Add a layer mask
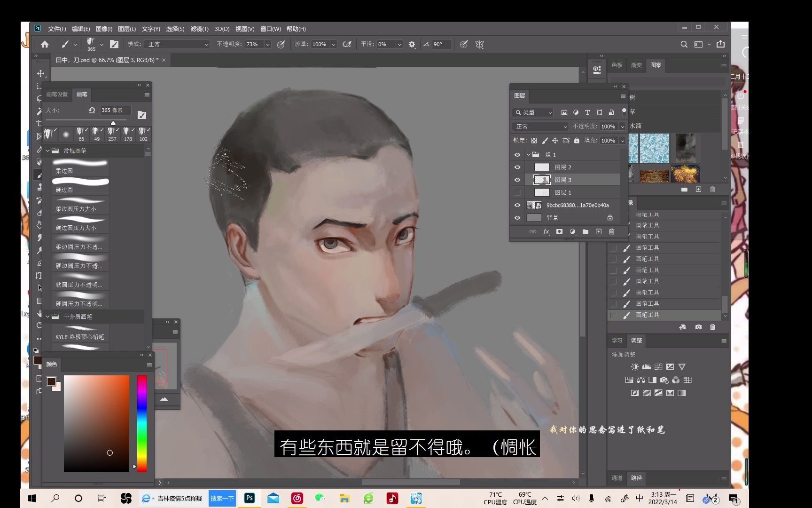This screenshot has height=508, width=812. pyautogui.click(x=559, y=231)
